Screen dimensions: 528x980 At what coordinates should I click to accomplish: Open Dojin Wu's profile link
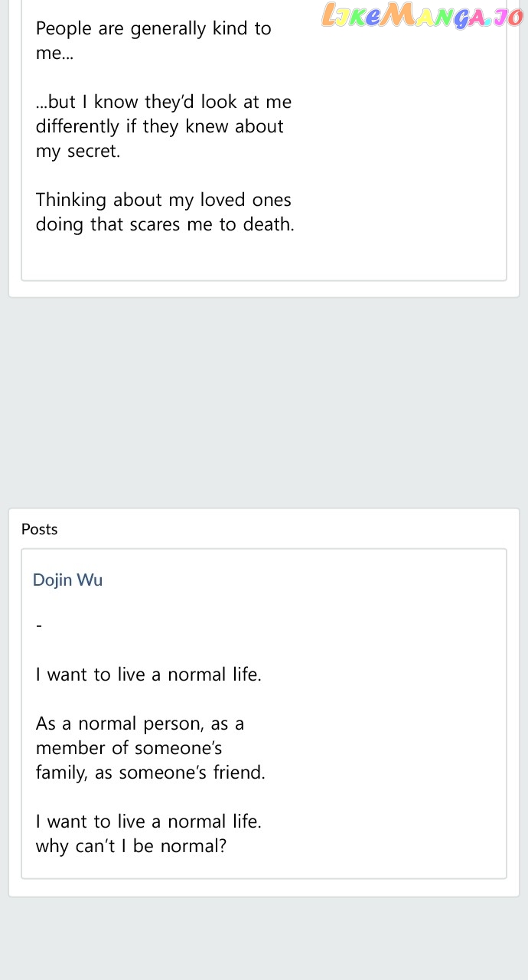click(x=67, y=580)
